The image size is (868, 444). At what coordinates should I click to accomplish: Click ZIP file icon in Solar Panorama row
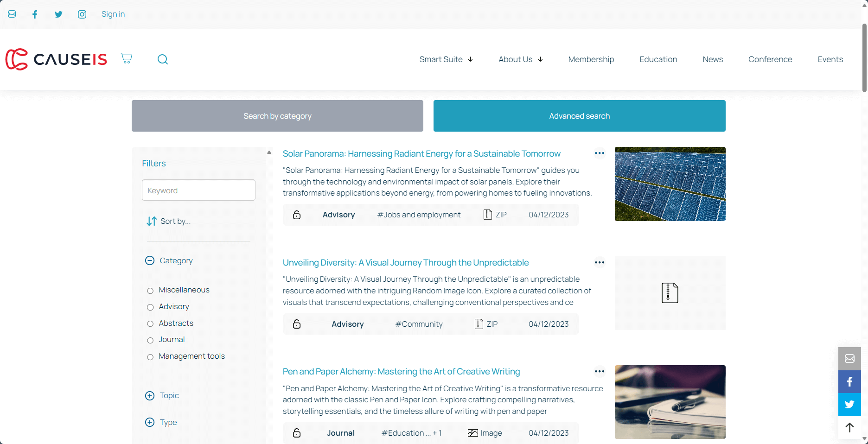[x=488, y=215]
